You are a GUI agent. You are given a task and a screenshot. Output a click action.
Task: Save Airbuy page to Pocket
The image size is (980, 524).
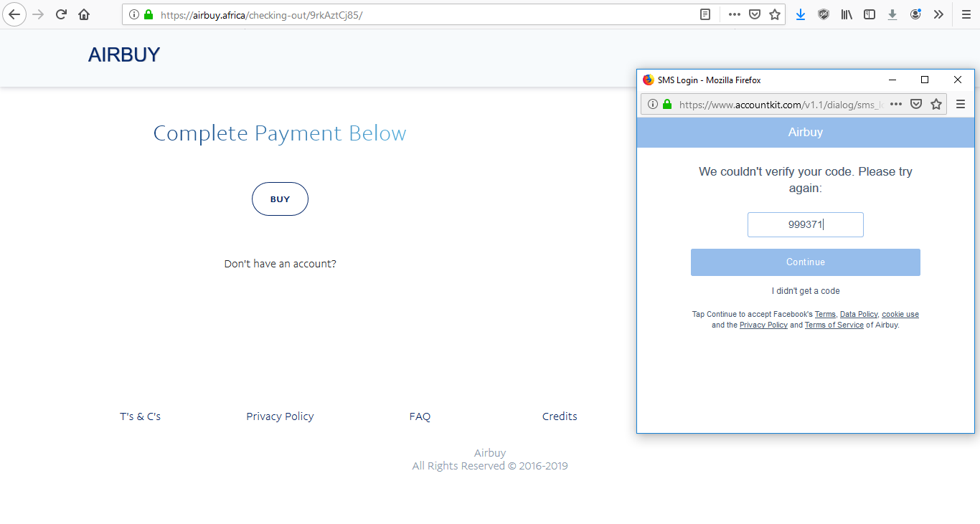[x=755, y=14]
